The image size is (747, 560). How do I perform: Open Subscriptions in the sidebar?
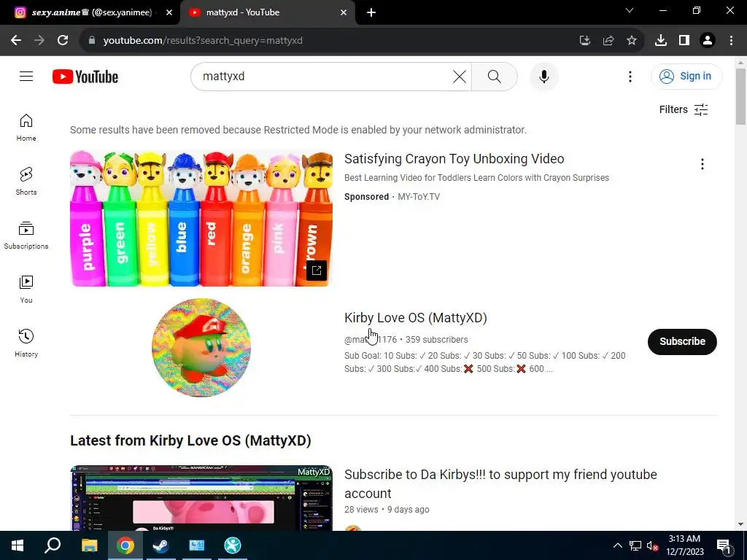point(26,236)
